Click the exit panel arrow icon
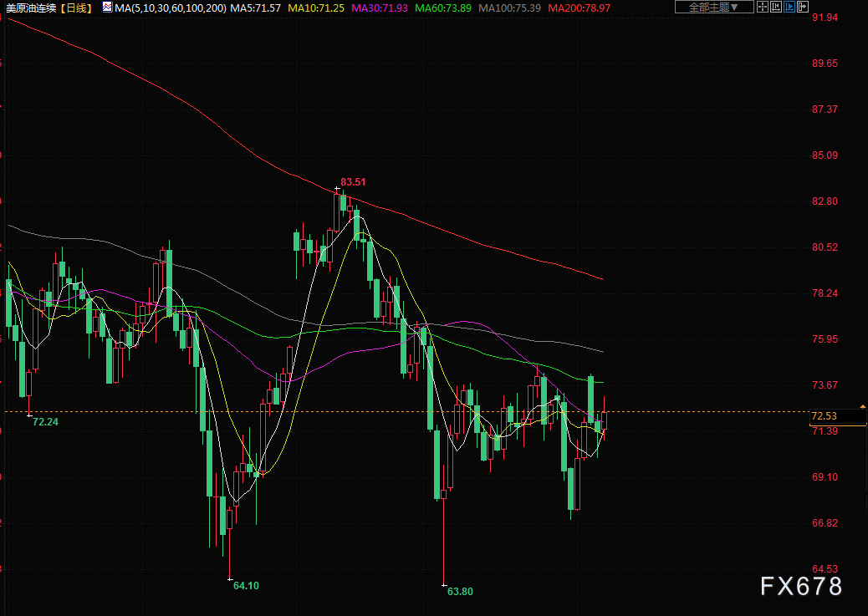This screenshot has width=868, height=616. [804, 8]
